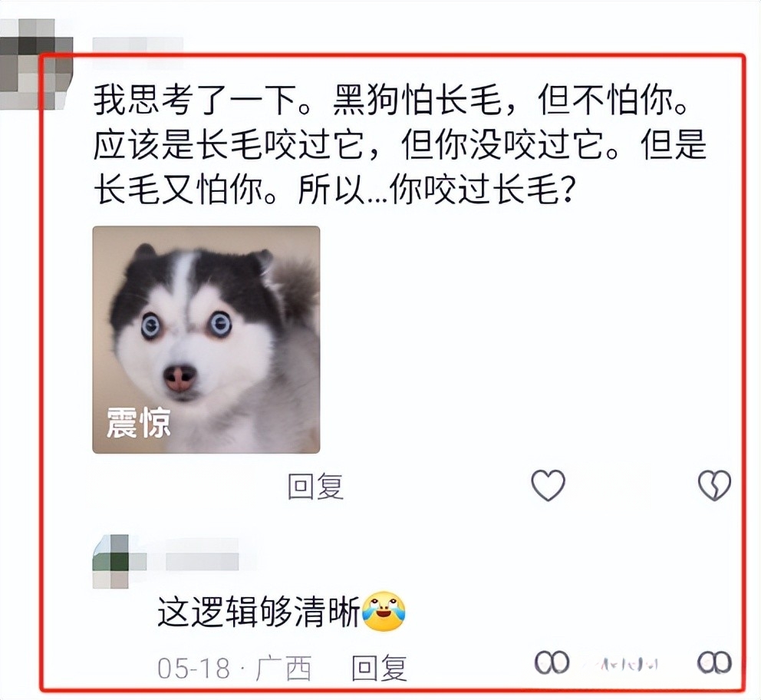This screenshot has height=700, width=761.
Task: Select the line starting 我思考了一下
Action: tap(390, 100)
